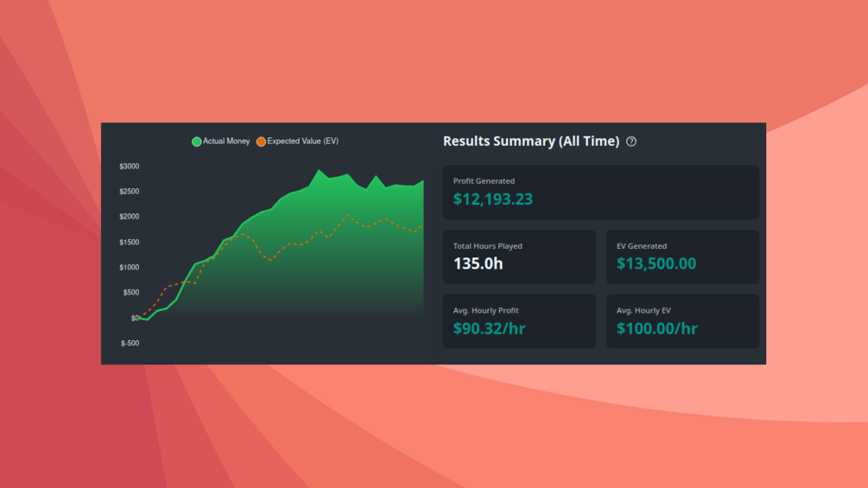Click the green Actual Money legend circle

coord(197,142)
